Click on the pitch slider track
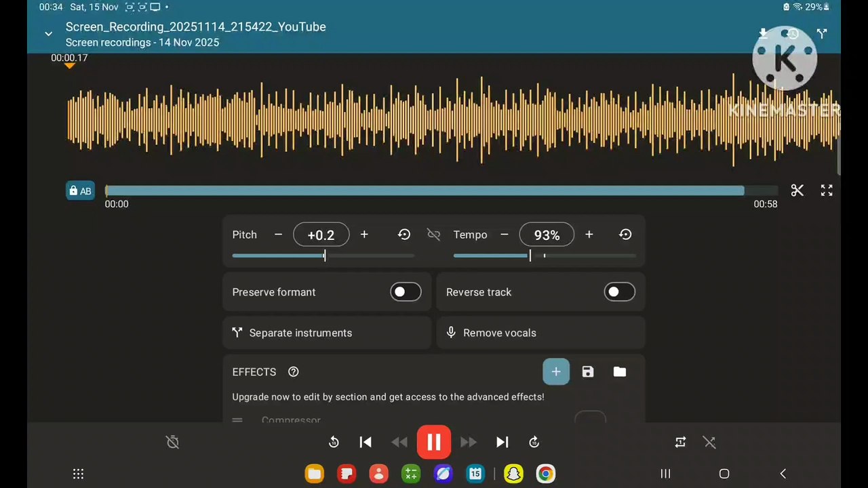This screenshot has width=868, height=488. click(x=323, y=256)
